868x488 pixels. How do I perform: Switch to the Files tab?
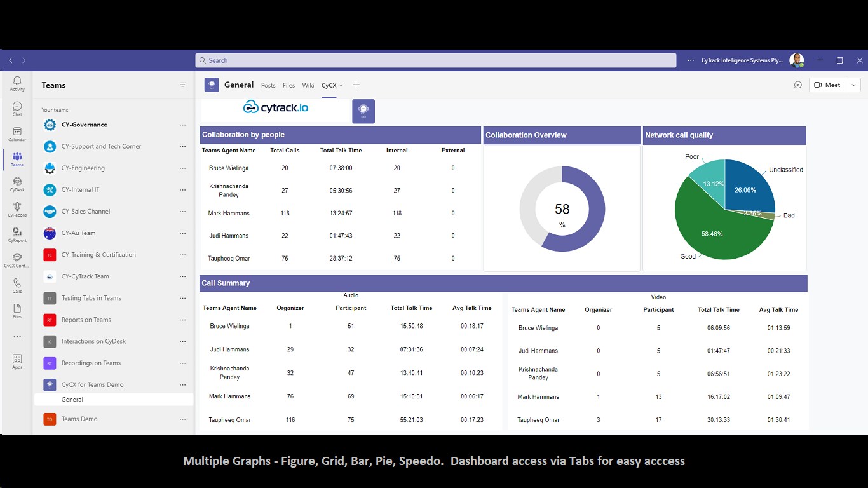pos(289,85)
